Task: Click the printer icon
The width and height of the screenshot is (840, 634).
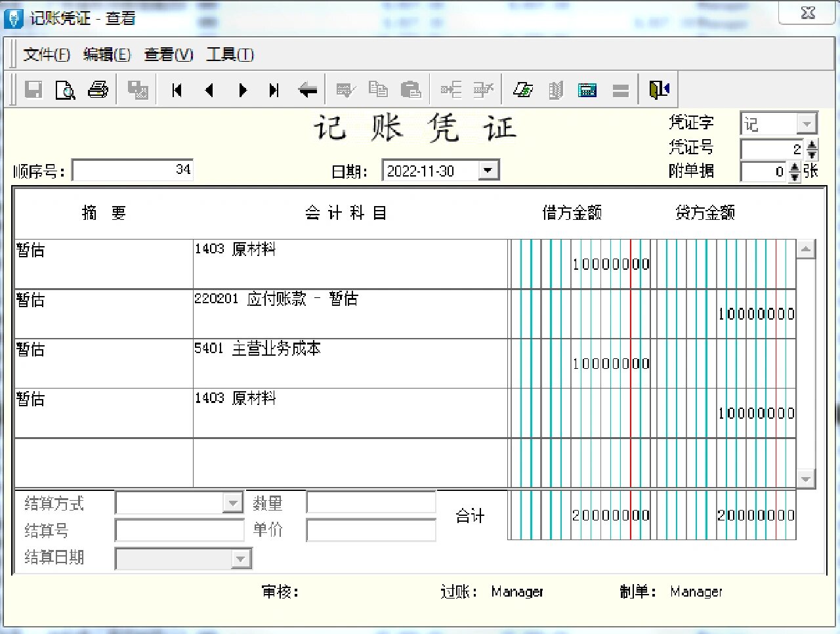Action: (x=98, y=89)
